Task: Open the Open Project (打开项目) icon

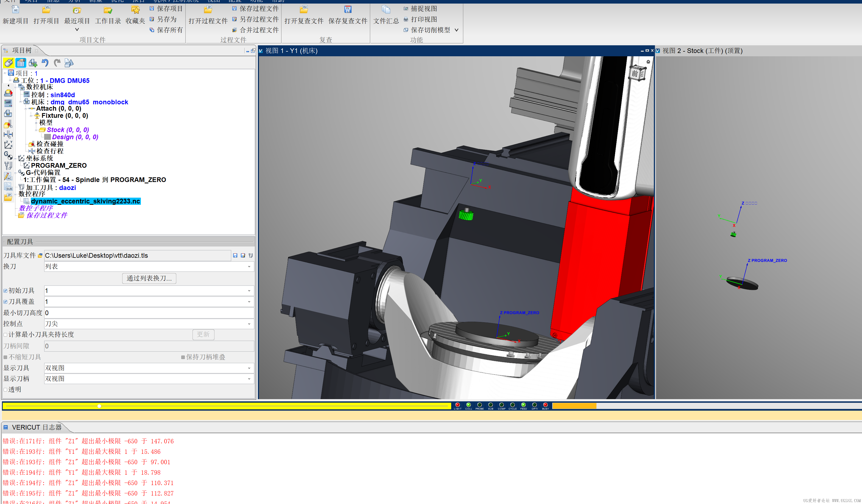Action: click(46, 10)
